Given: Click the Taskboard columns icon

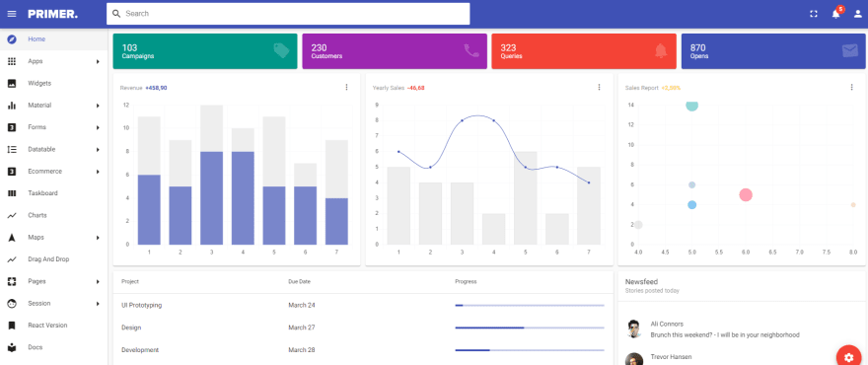Looking at the screenshot, I should point(12,193).
